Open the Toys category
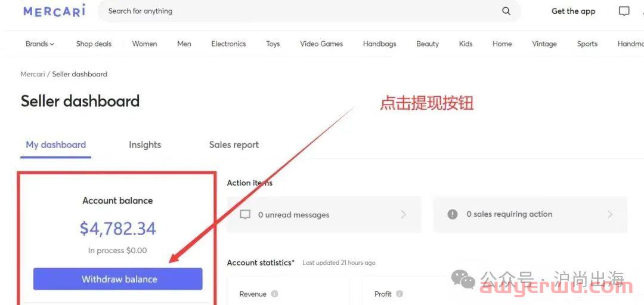Image resolution: width=644 pixels, height=305 pixels. [x=273, y=44]
